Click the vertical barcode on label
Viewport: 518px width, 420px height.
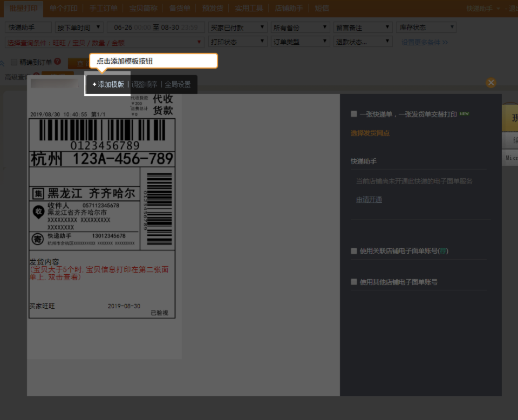[x=159, y=209]
